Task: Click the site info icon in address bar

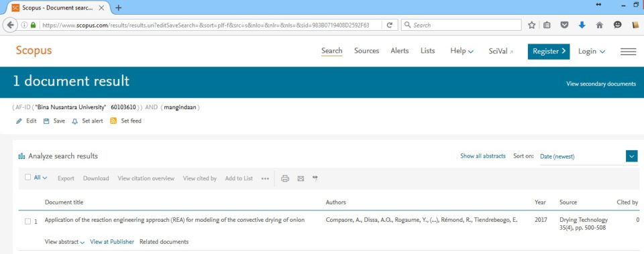Action: [x=24, y=25]
